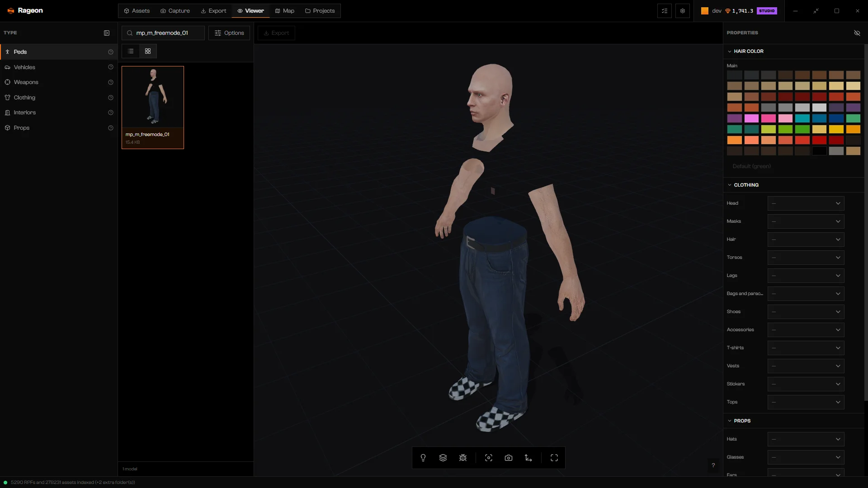Switch to the Map tab
Viewport: 868px width, 488px height.
point(285,11)
